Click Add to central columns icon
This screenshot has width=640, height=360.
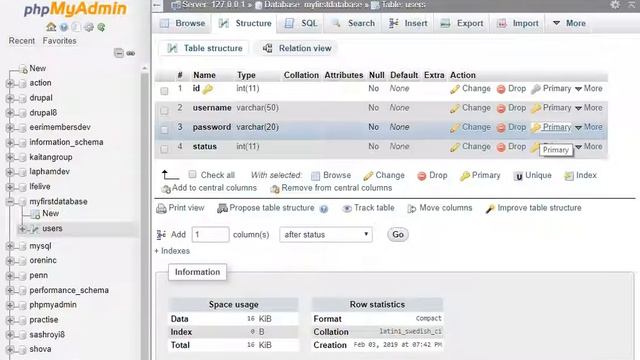[x=166, y=189]
